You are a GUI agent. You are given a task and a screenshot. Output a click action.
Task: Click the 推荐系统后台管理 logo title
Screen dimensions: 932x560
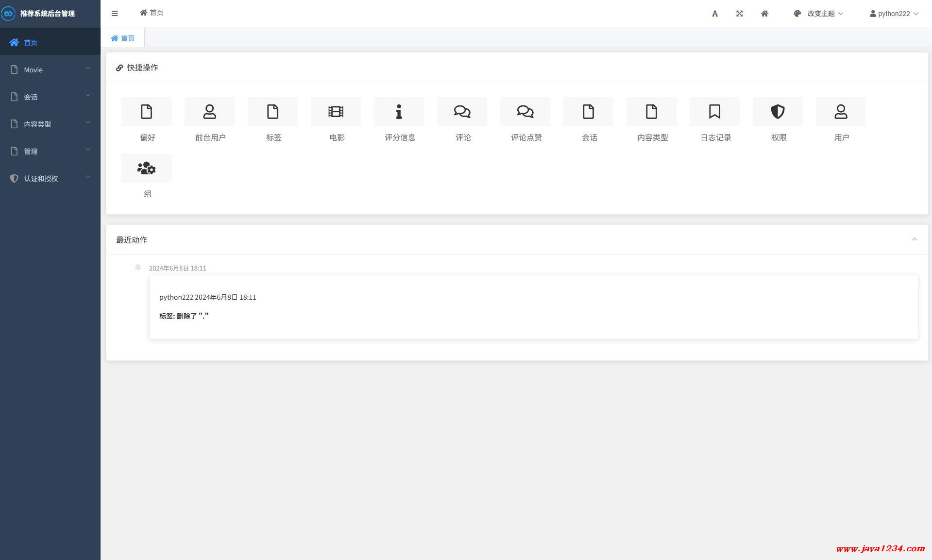(47, 14)
